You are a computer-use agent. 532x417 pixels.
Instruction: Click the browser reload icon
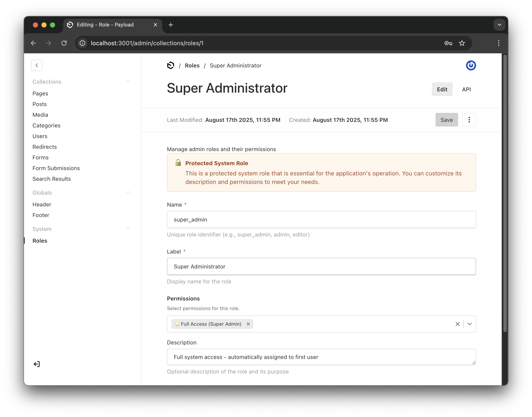tap(64, 43)
